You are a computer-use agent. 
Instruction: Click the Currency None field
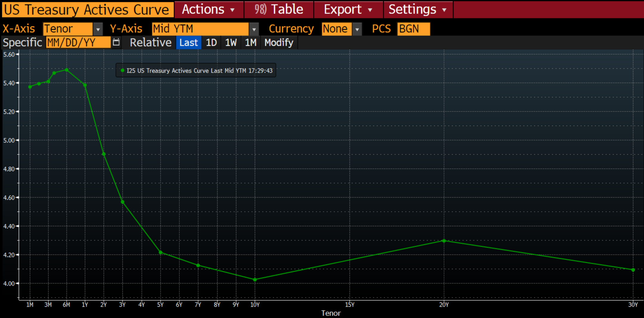(337, 29)
